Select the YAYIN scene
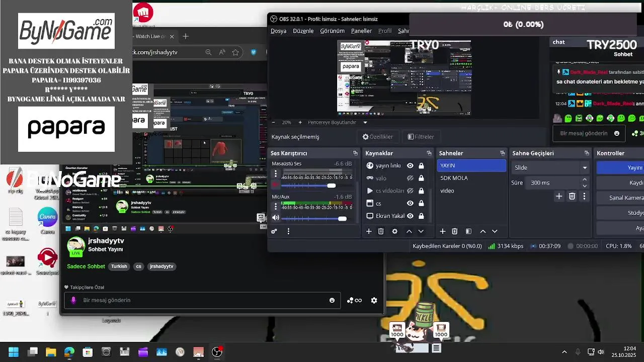644x362 pixels. pyautogui.click(x=471, y=165)
